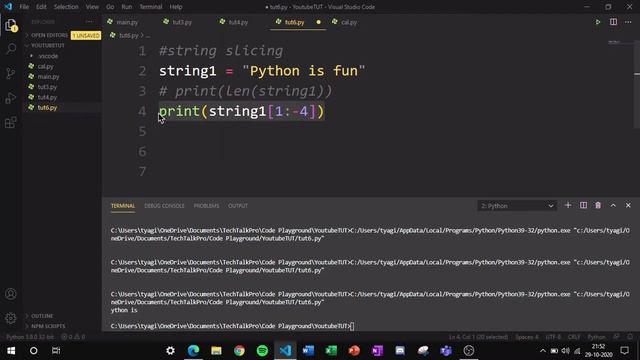Open OneNote from taskbar
This screenshot has width=640, height=360.
click(x=377, y=351)
